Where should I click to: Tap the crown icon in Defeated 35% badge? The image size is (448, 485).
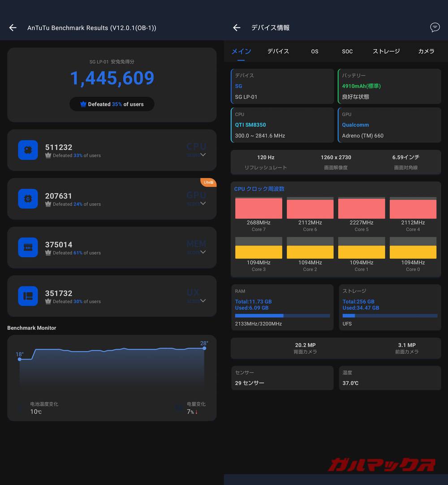[83, 104]
